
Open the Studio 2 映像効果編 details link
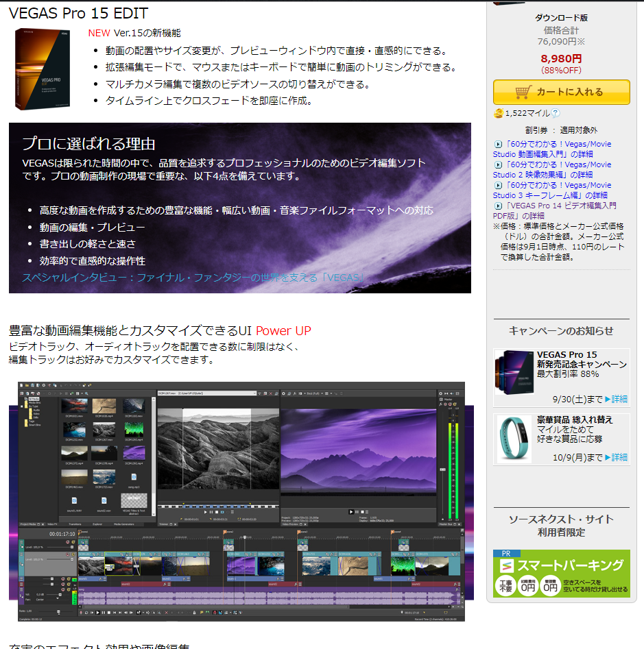pos(552,170)
